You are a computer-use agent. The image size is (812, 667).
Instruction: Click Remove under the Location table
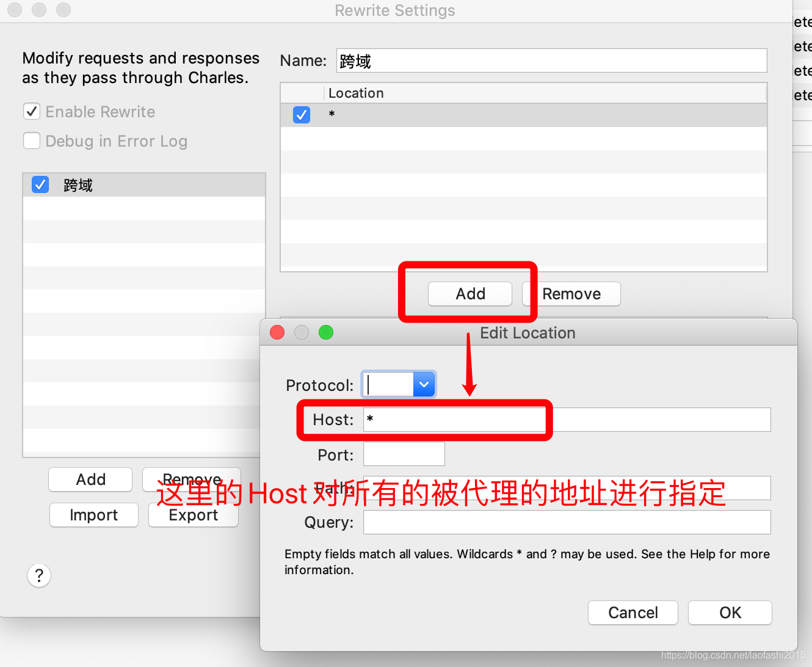[571, 294]
